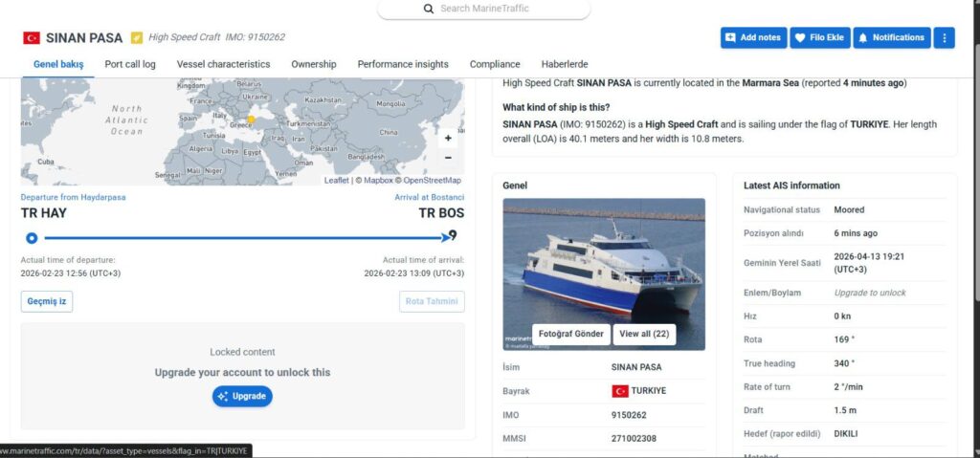The width and height of the screenshot is (980, 458).
Task: Click the Filo Ekle button
Action: [x=819, y=37]
